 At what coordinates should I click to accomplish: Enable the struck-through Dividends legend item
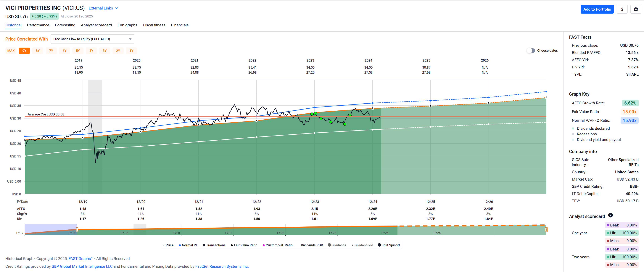337,245
